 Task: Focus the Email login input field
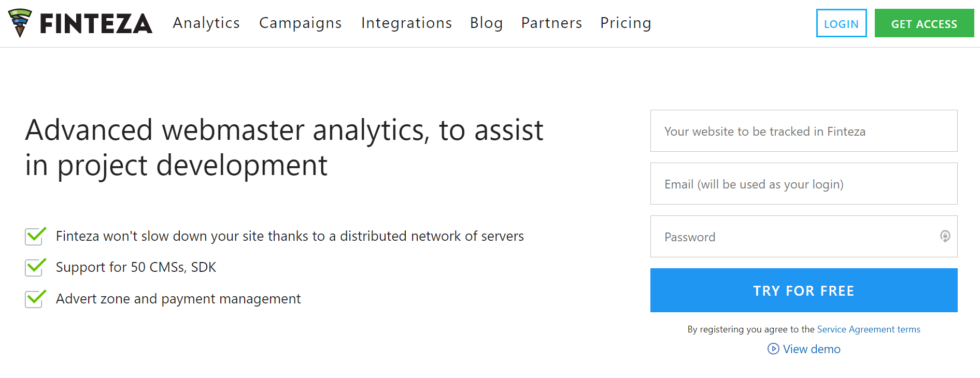point(804,184)
